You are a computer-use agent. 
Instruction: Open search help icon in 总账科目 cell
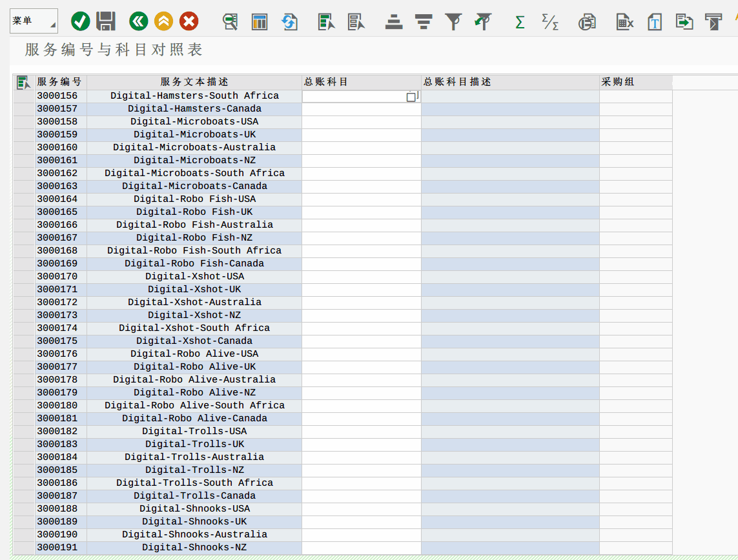pyautogui.click(x=413, y=96)
